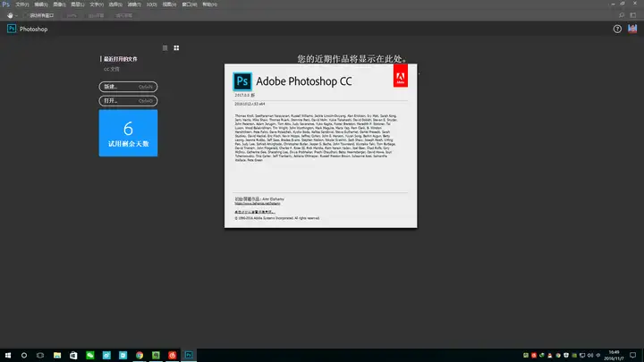Viewport: 644px width, 362px height.
Task: Open the 文件(F) menu
Action: (22, 4)
